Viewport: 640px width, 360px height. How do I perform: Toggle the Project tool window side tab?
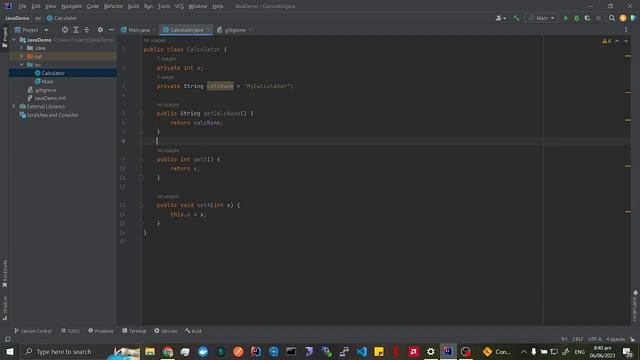[x=4, y=37]
